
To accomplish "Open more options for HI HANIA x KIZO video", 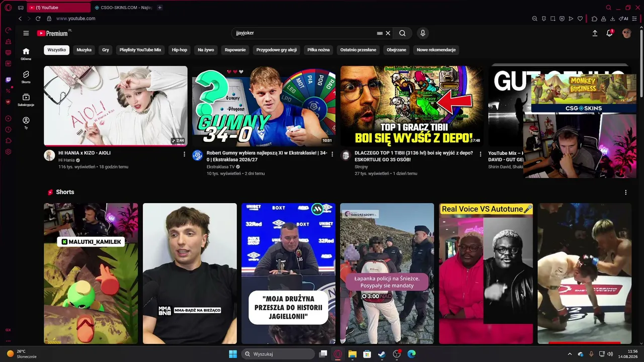I will [x=184, y=154].
